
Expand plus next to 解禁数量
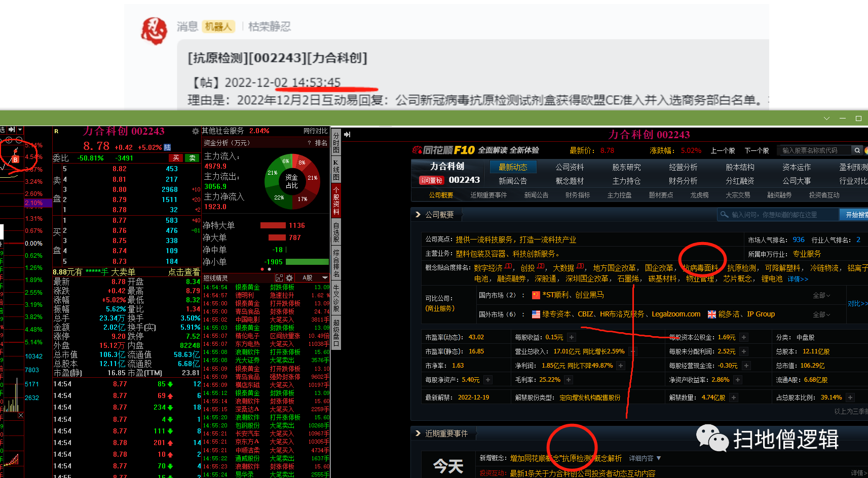pyautogui.click(x=733, y=397)
